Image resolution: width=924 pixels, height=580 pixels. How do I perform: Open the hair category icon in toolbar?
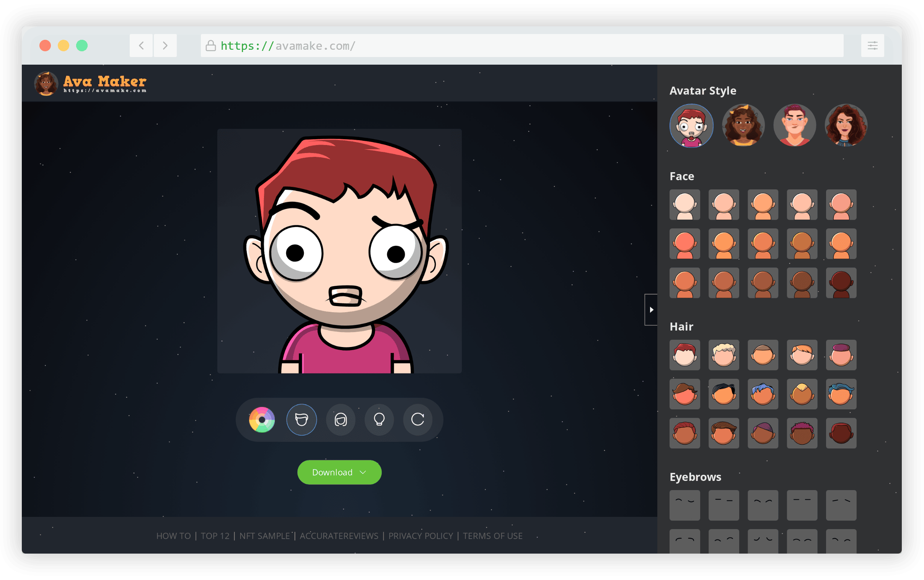(x=341, y=420)
